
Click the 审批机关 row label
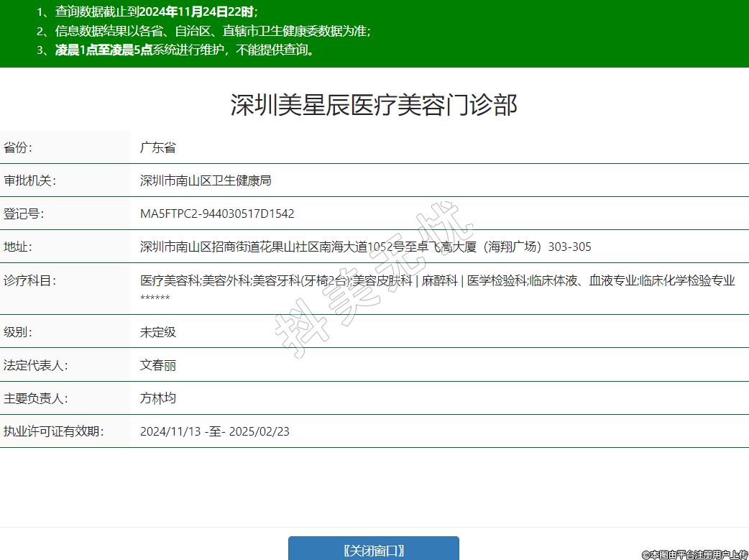pos(29,180)
